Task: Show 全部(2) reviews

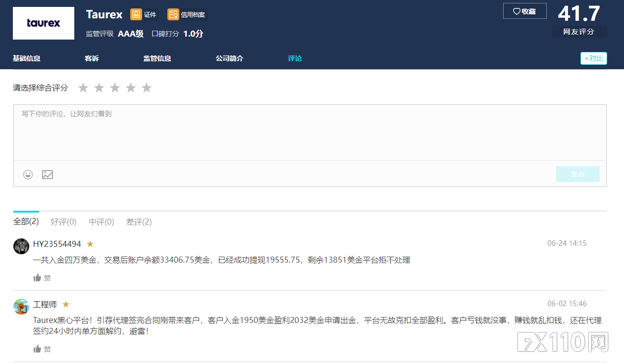Action: [x=26, y=222]
